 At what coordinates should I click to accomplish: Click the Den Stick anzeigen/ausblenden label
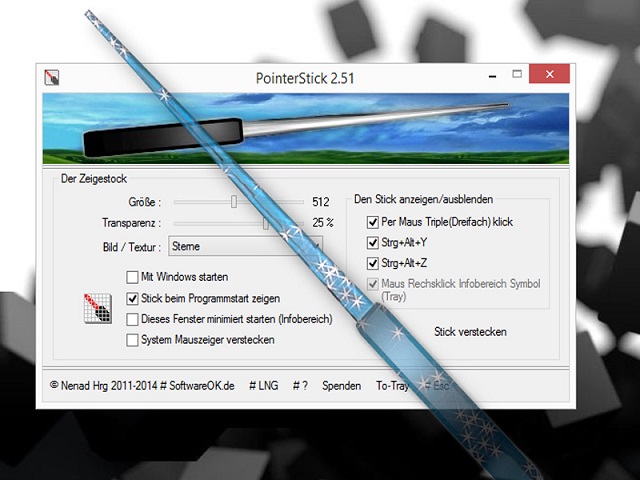(423, 199)
